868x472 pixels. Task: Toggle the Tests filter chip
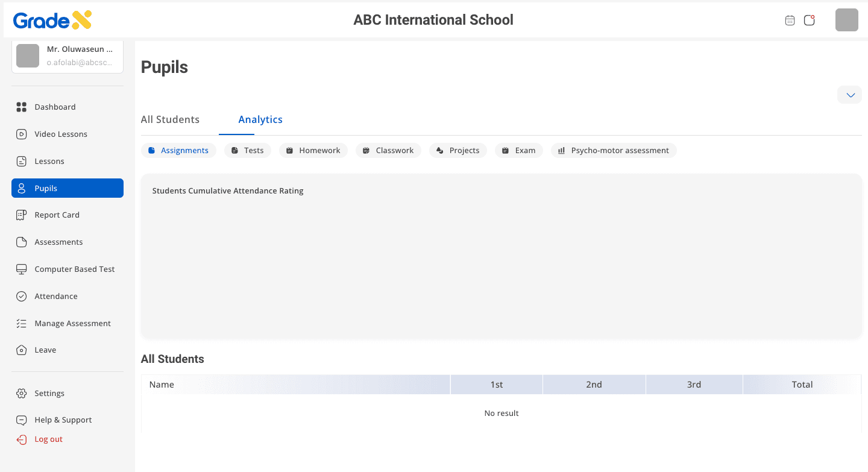click(247, 150)
